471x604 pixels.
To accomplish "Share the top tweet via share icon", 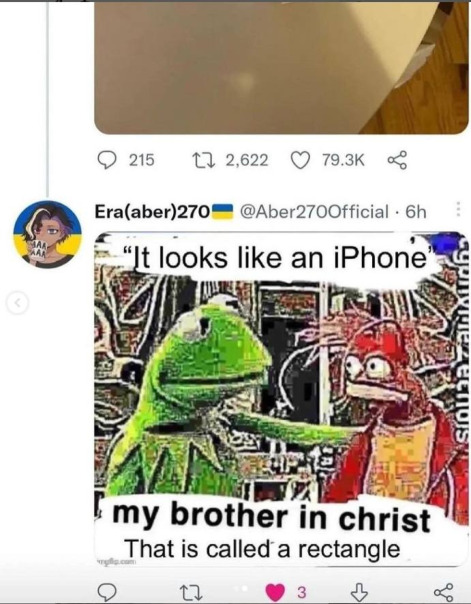I will point(397,160).
